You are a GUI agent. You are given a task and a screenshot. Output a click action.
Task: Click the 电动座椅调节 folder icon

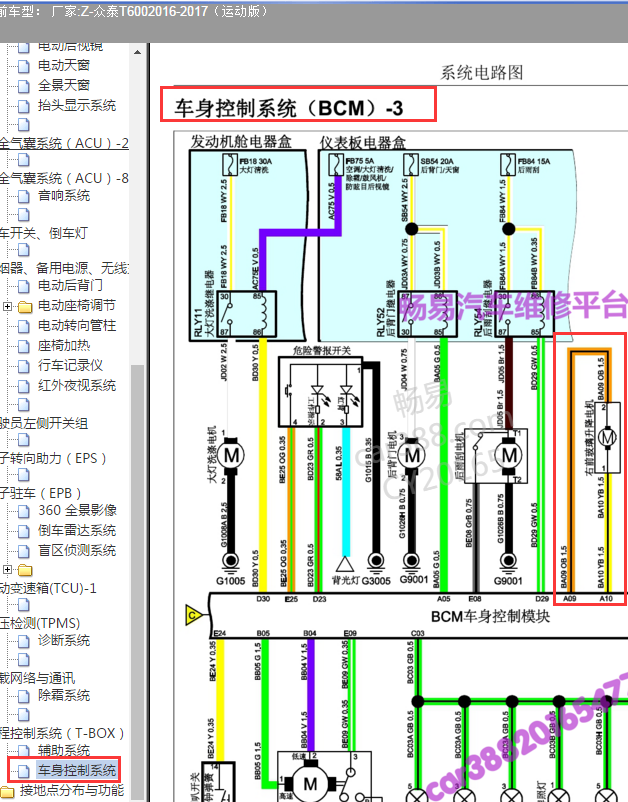point(25,307)
